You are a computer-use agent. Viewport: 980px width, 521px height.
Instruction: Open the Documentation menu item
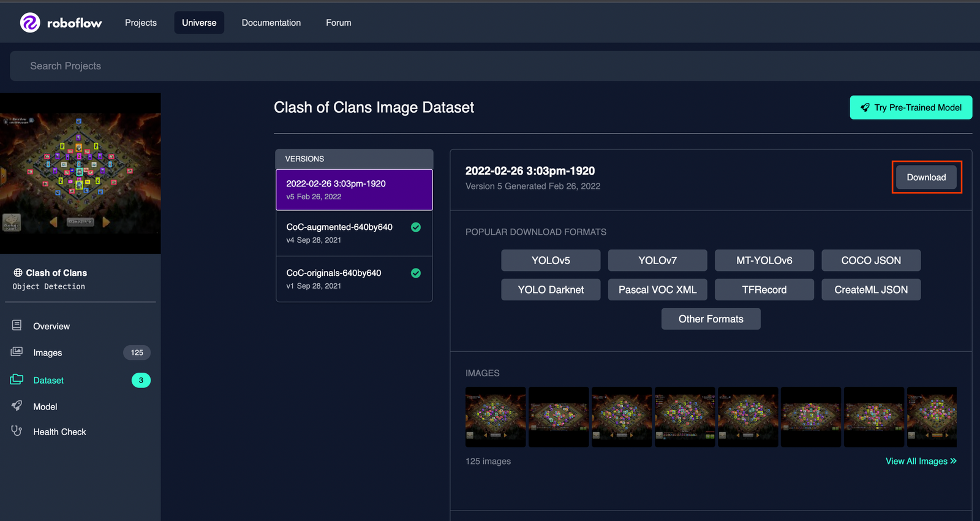pyautogui.click(x=271, y=23)
